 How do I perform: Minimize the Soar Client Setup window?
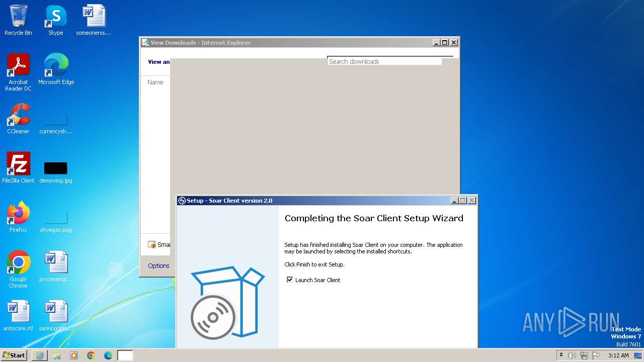pyautogui.click(x=454, y=200)
